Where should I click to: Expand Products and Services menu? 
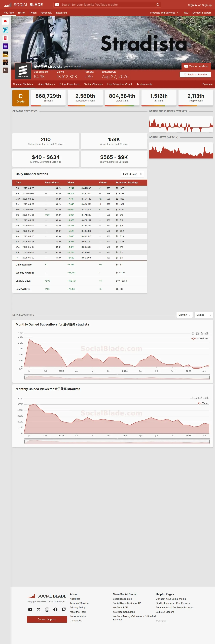click(165, 13)
